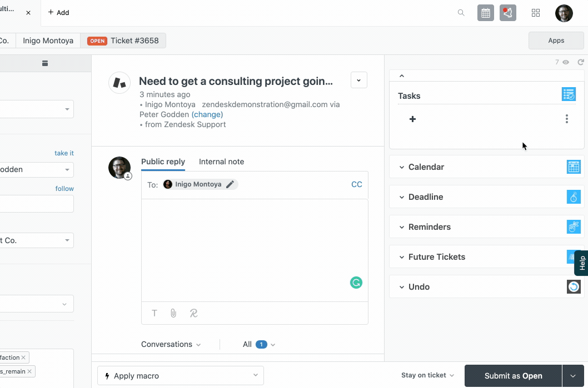Add a new task with the plus icon
Image resolution: width=588 pixels, height=388 pixels.
pos(412,119)
